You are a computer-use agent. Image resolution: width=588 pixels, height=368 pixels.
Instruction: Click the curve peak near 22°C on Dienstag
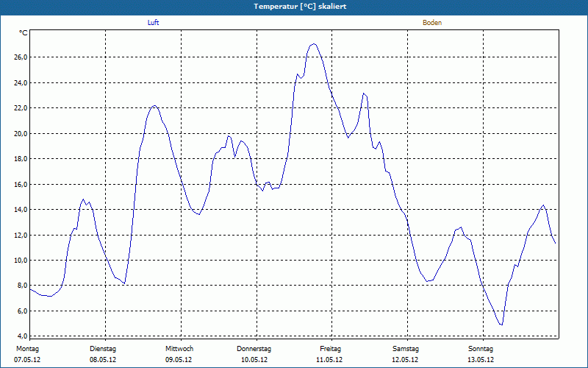tap(154, 106)
